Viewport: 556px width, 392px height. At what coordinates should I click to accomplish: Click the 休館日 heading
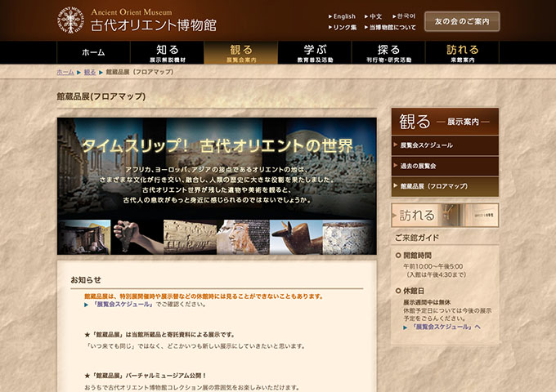coord(414,291)
